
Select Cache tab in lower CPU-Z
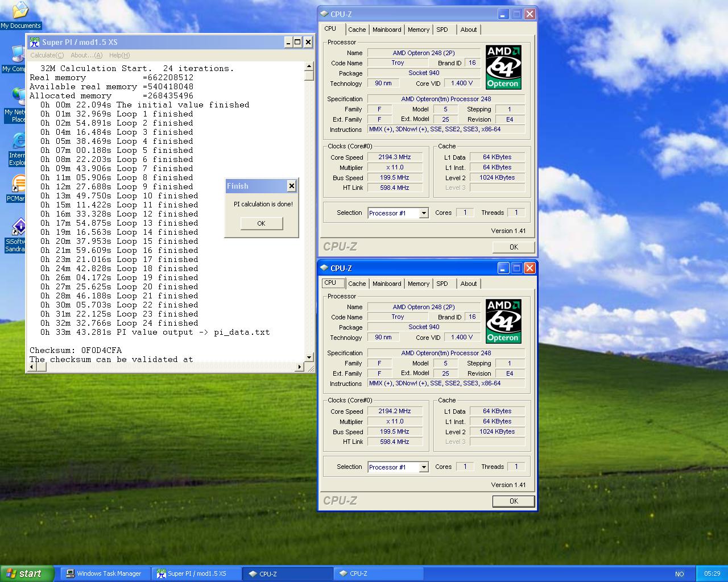click(357, 284)
